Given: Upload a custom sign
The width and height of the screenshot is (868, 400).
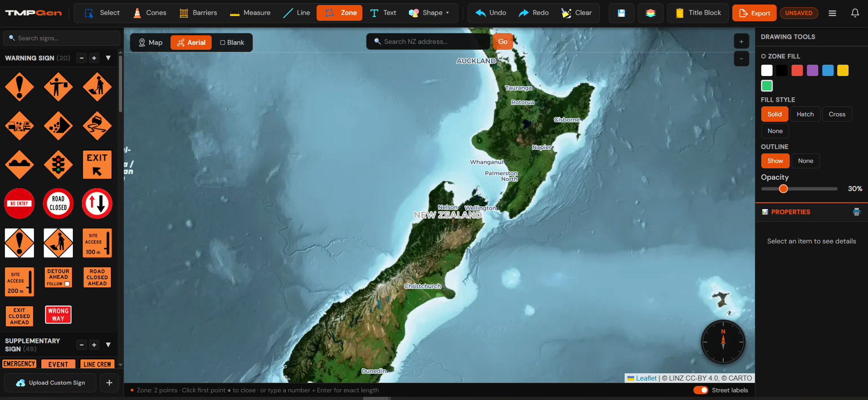Looking at the screenshot, I should click(x=51, y=383).
